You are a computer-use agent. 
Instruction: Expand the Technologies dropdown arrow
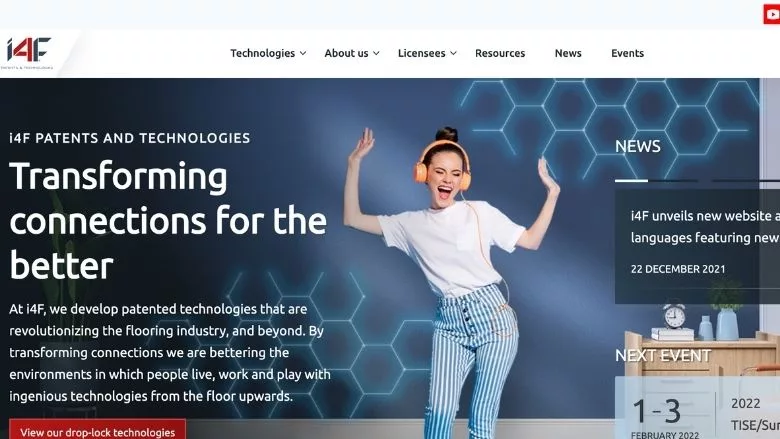(302, 53)
